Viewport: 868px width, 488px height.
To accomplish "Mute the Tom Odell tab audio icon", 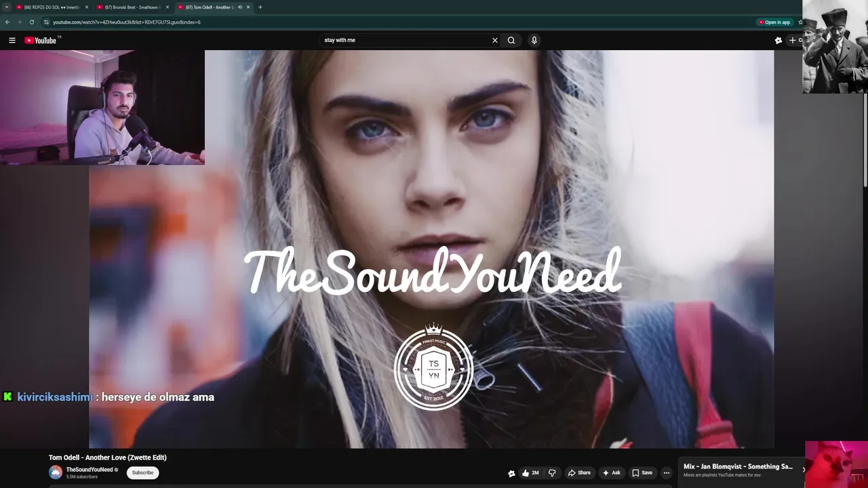I will coord(240,7).
